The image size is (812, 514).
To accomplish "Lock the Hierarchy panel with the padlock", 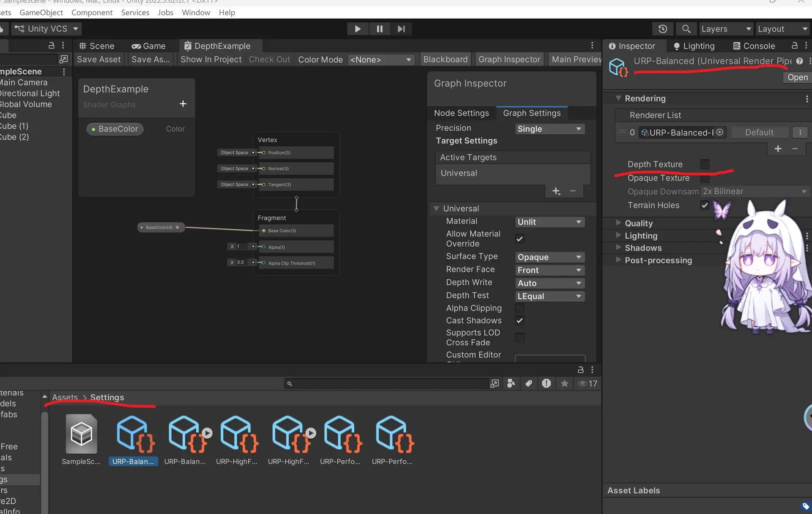I will pyautogui.click(x=52, y=45).
